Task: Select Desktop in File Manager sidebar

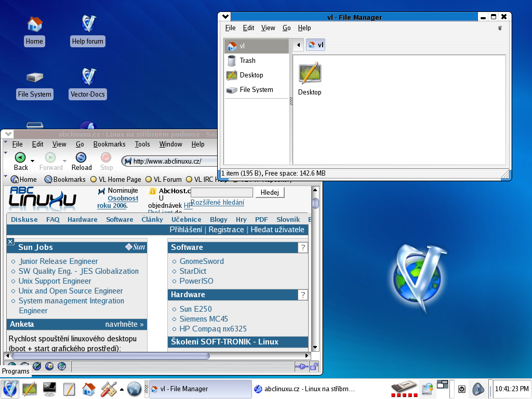Action: [256, 75]
